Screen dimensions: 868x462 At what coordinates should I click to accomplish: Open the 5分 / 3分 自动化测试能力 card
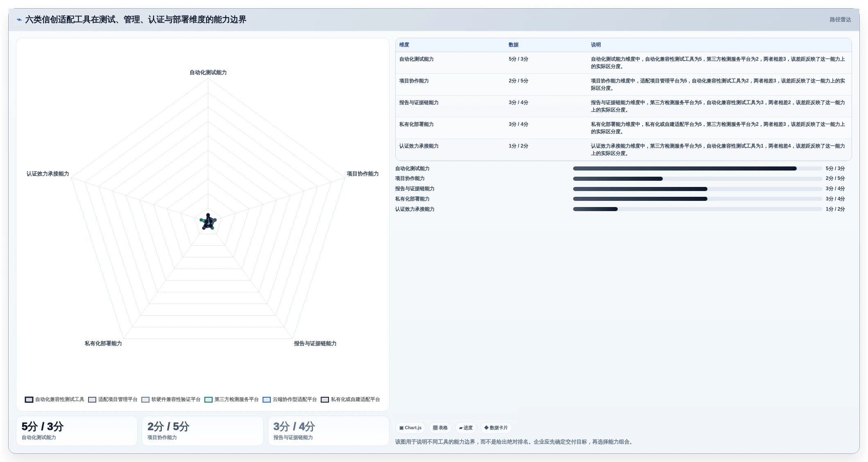click(77, 431)
